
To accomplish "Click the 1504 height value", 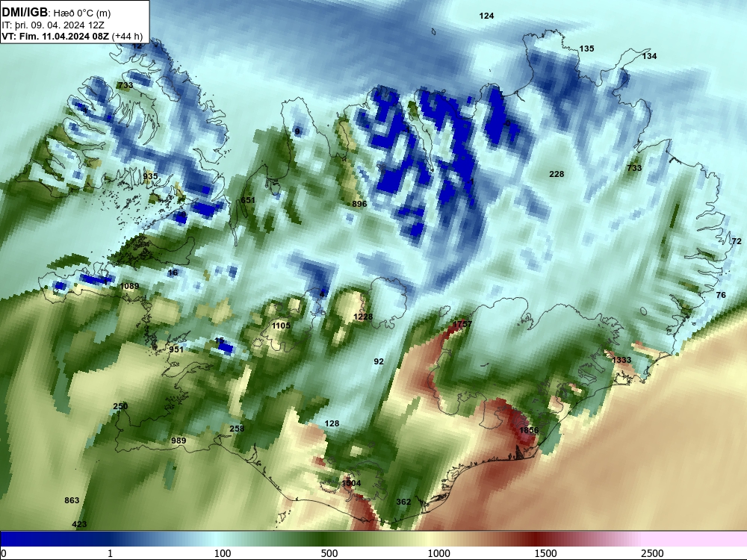I will click(x=351, y=483).
